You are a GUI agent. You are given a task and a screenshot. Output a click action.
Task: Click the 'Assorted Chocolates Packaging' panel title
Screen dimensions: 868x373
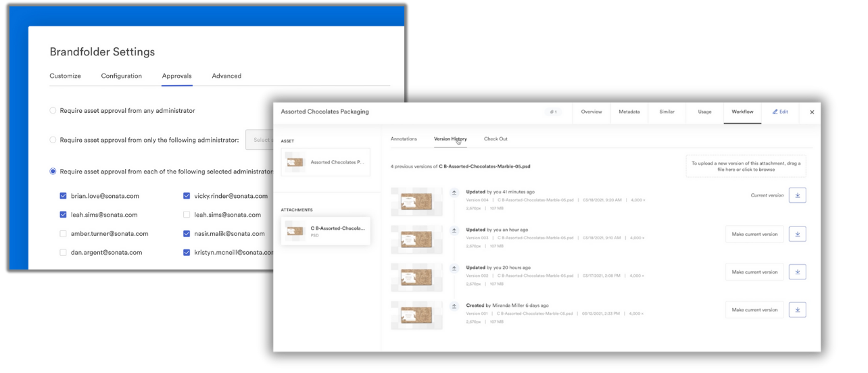click(x=325, y=111)
